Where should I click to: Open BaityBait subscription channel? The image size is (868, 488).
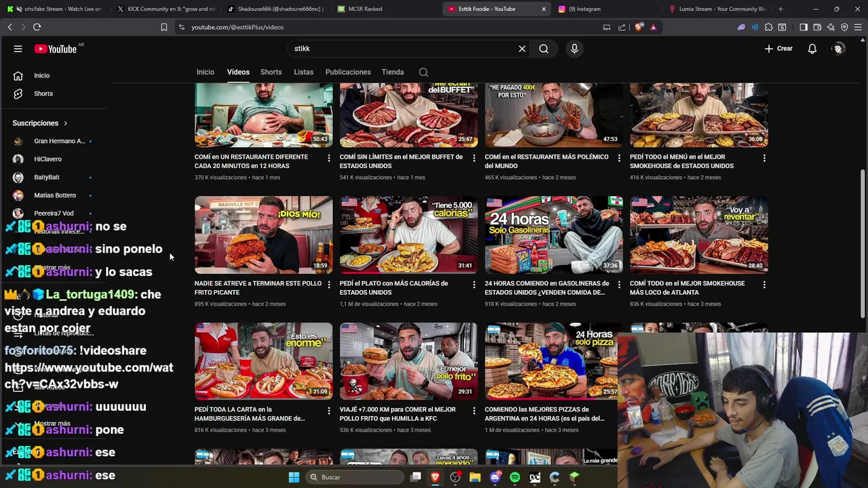coord(53,177)
